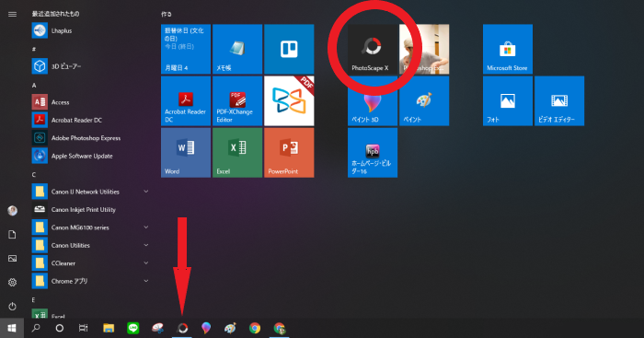Open the calendar live tile showing 月曜日 4
This screenshot has width=644, height=338.
tap(186, 49)
